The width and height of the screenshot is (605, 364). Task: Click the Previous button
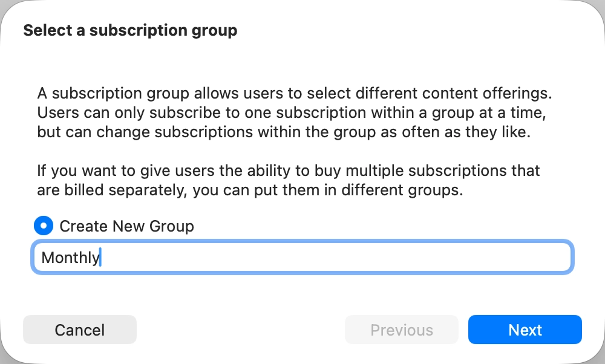401,330
